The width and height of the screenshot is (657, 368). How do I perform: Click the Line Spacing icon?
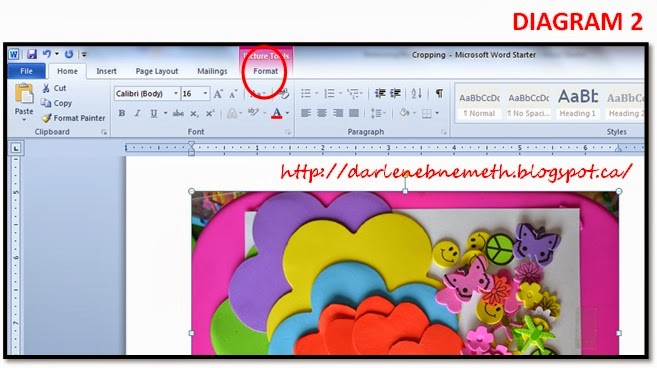click(375, 113)
